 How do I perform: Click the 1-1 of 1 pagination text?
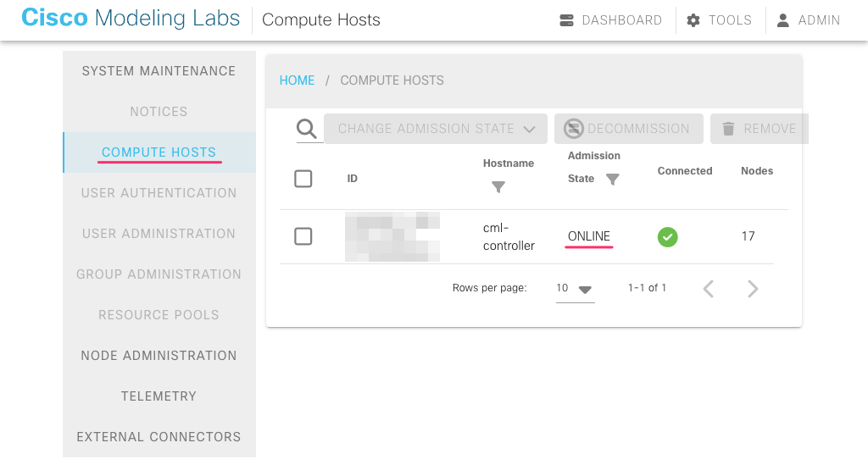(x=647, y=287)
